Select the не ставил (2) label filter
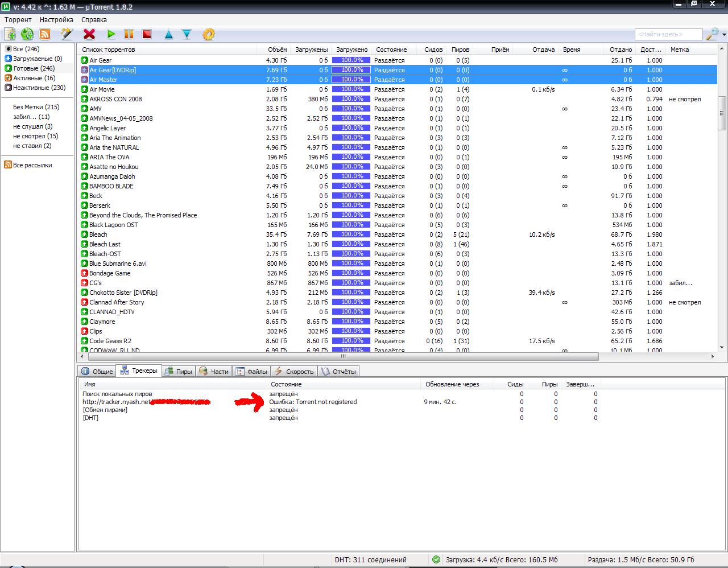The width and height of the screenshot is (728, 568). click(32, 146)
